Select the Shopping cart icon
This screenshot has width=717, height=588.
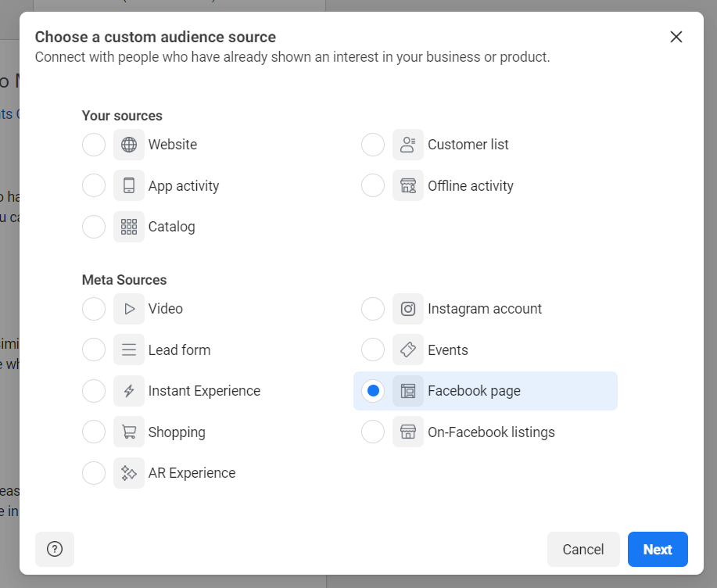128,432
